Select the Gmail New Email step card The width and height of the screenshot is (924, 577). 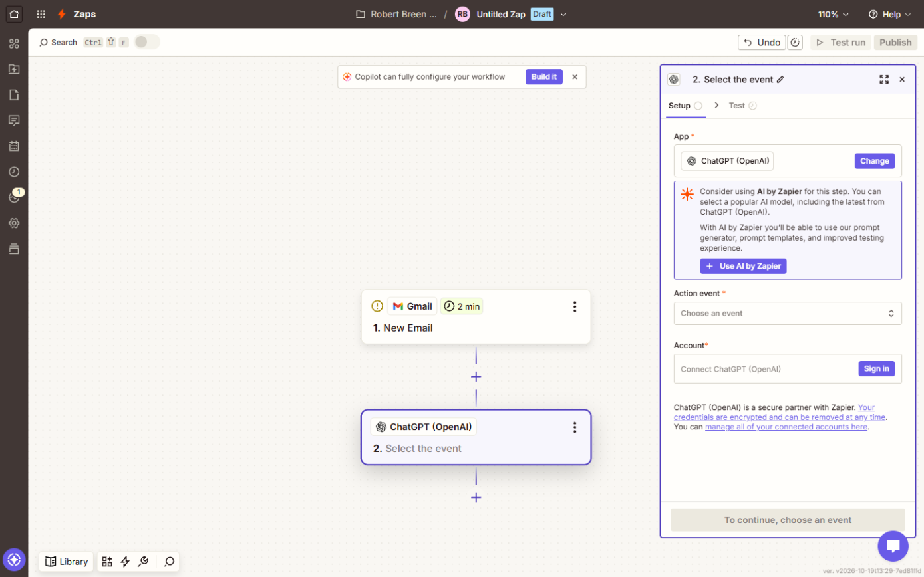click(x=476, y=316)
